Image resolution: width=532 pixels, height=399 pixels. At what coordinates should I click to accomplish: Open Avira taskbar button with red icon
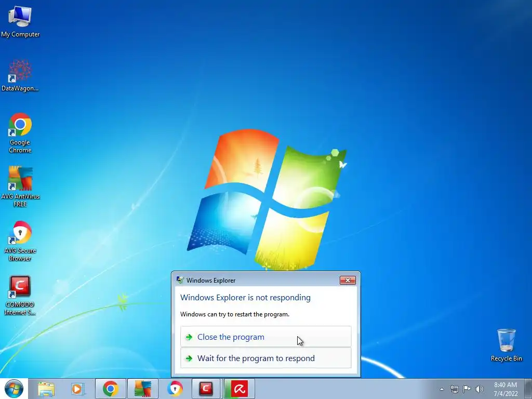point(239,389)
